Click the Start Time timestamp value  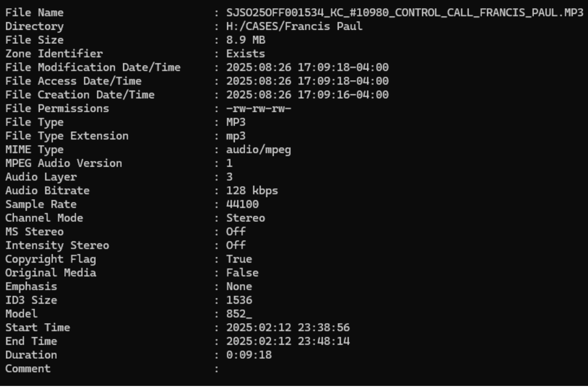pyautogui.click(x=288, y=327)
